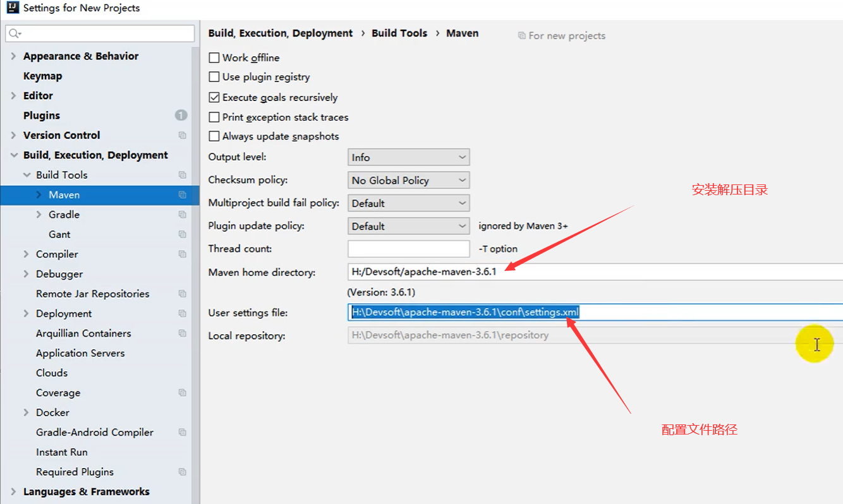
Task: Collapse the Build Tools node
Action: [27, 175]
